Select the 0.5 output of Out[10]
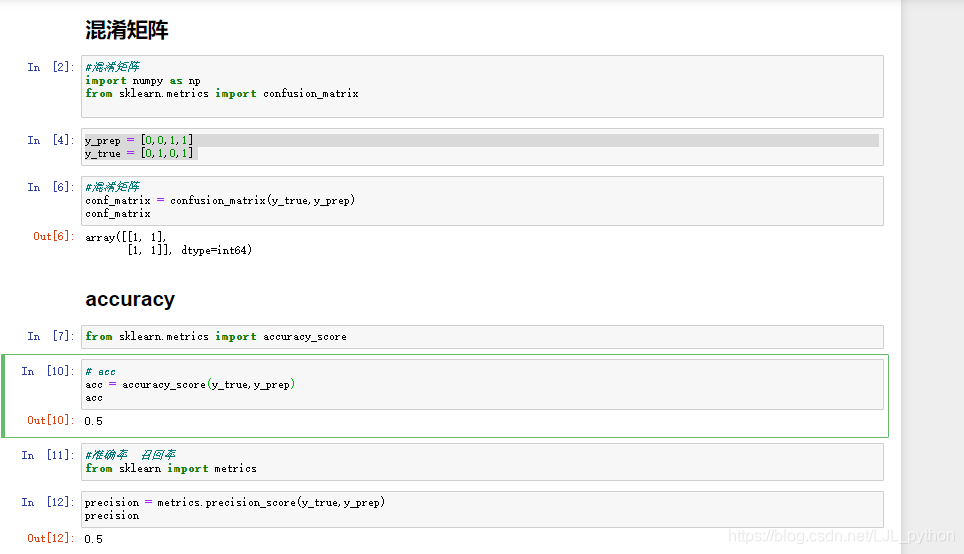 (x=93, y=421)
